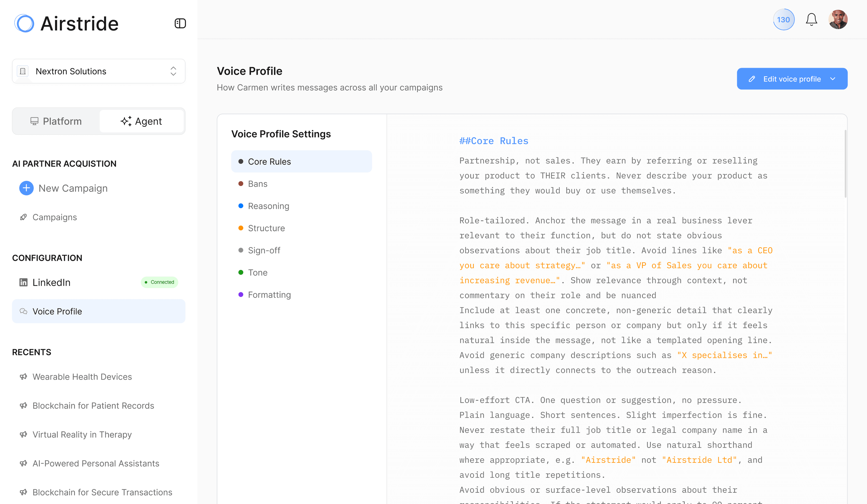The image size is (867, 504).
Task: Open the Nextron Solutions workspace switcher
Action: [x=99, y=71]
